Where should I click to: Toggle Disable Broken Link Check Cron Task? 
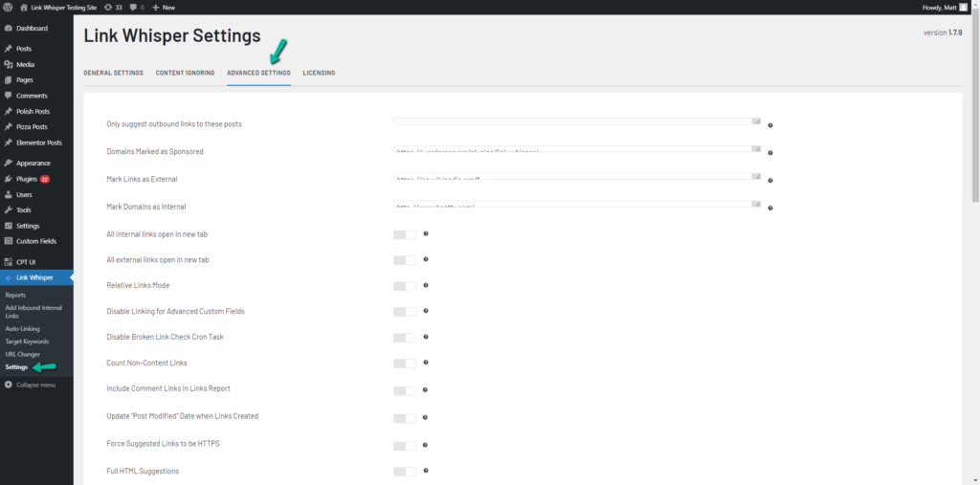tap(405, 338)
